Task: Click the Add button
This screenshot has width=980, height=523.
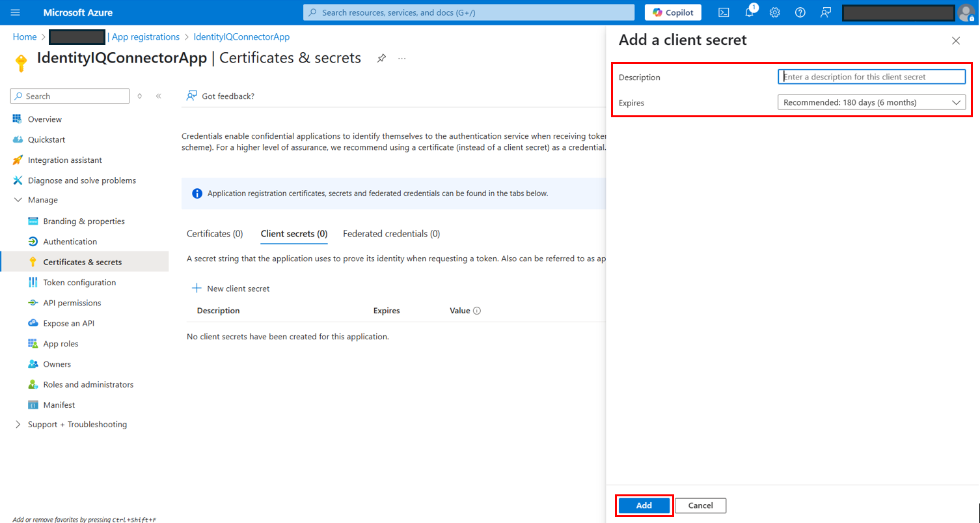Action: click(x=644, y=505)
